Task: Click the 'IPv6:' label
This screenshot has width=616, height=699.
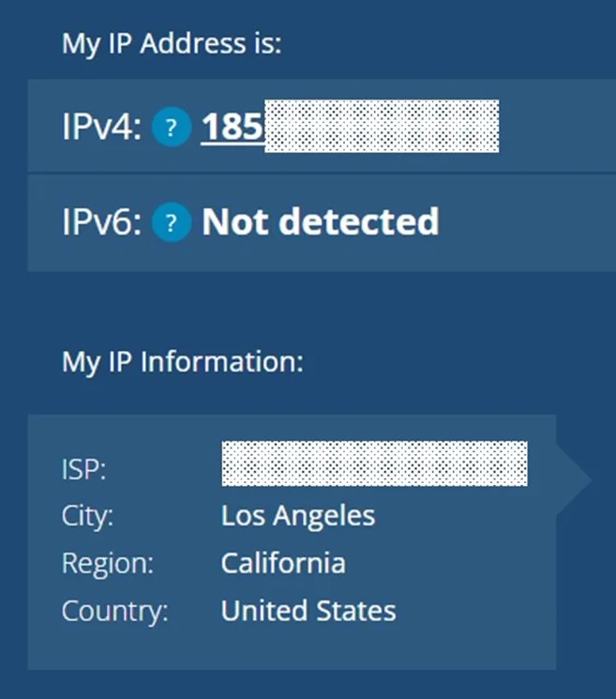Action: [x=101, y=222]
